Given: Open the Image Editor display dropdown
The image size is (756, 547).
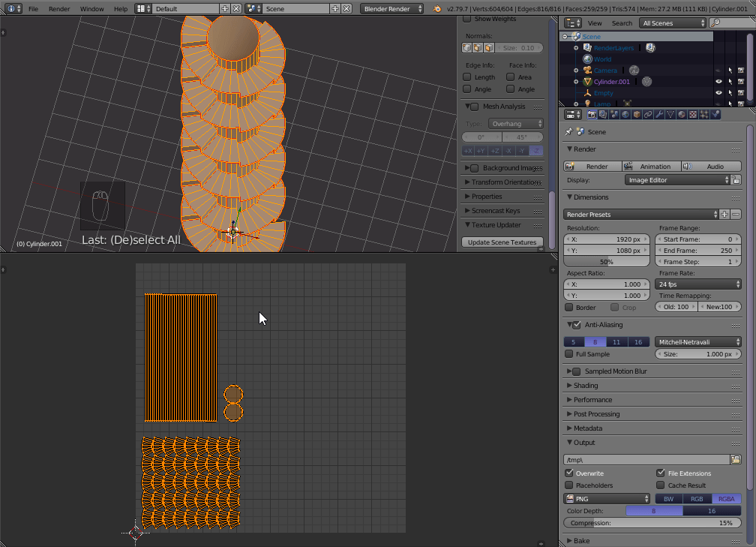Looking at the screenshot, I should coord(677,180).
